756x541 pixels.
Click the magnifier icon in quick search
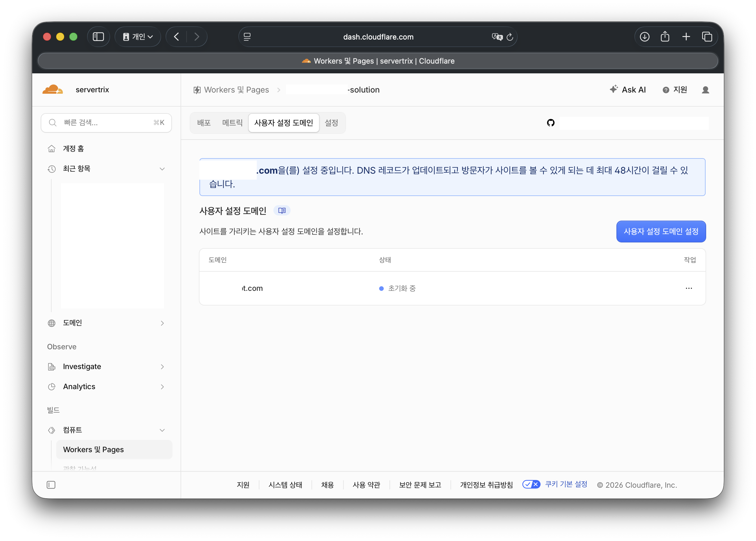[53, 123]
